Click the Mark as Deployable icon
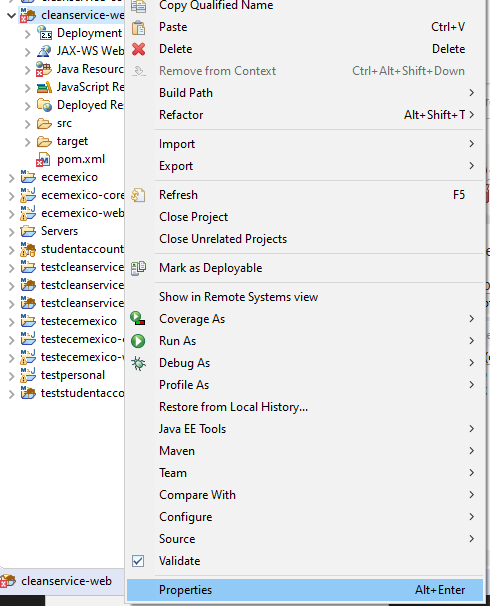491x606 pixels. [138, 268]
